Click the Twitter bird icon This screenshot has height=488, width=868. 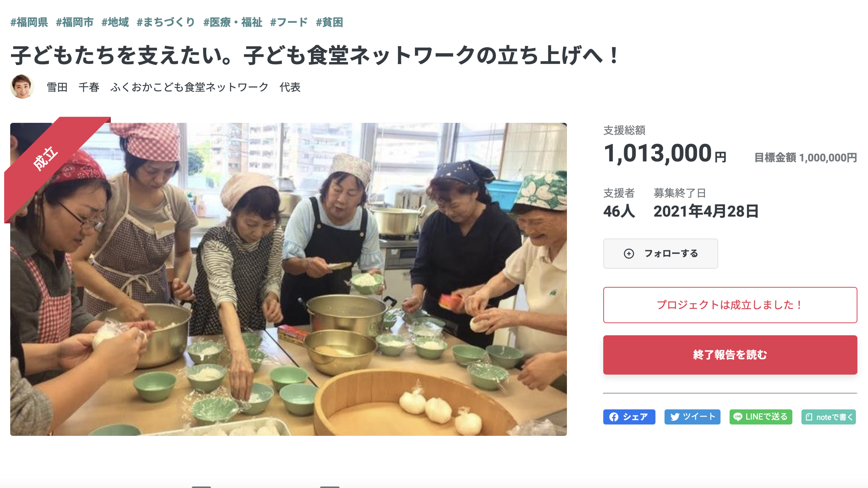[675, 417]
